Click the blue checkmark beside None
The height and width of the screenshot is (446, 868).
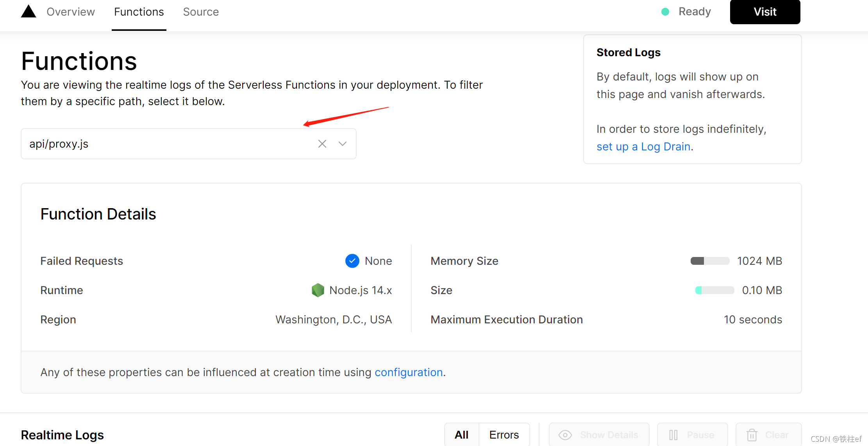[352, 261]
